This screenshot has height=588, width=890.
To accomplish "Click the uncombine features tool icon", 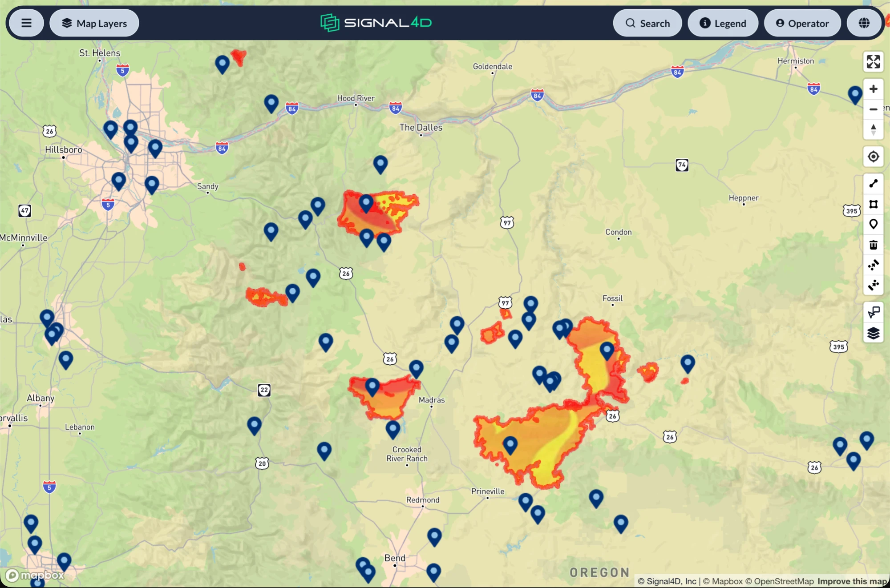I will (x=873, y=285).
